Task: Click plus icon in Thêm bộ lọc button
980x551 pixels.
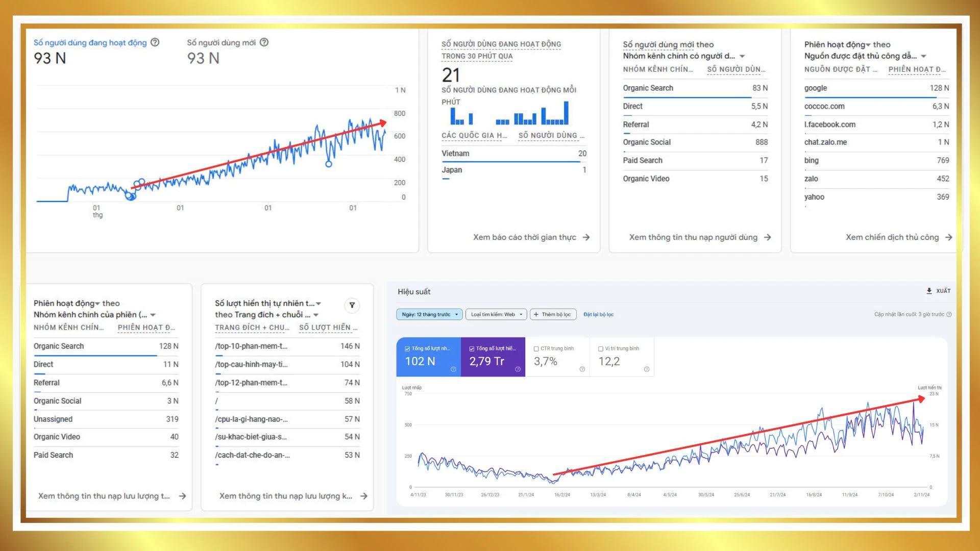Action: pos(536,314)
